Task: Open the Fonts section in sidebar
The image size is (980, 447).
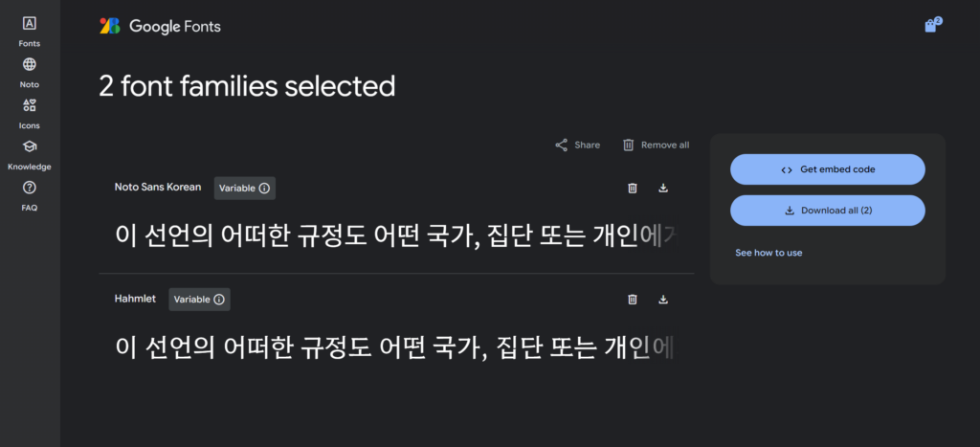Action: click(30, 32)
